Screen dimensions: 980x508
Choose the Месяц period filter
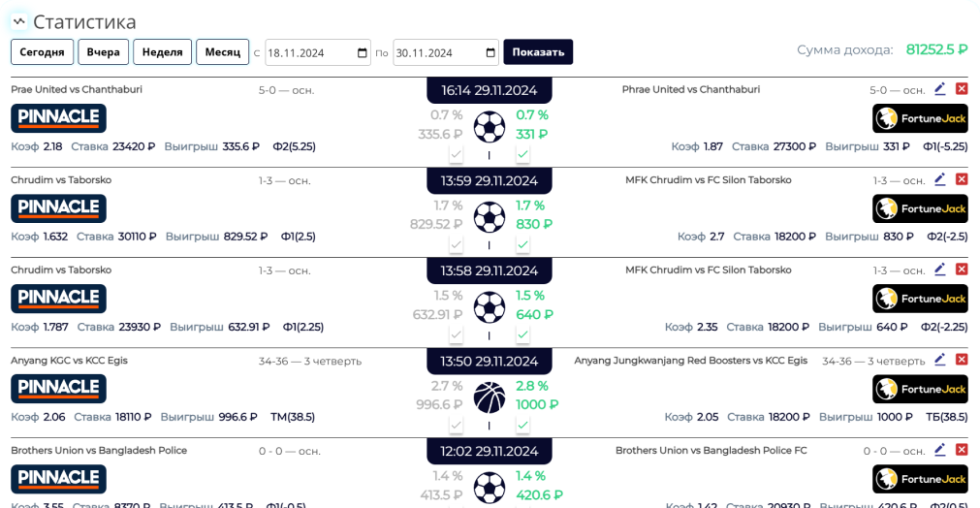click(222, 52)
